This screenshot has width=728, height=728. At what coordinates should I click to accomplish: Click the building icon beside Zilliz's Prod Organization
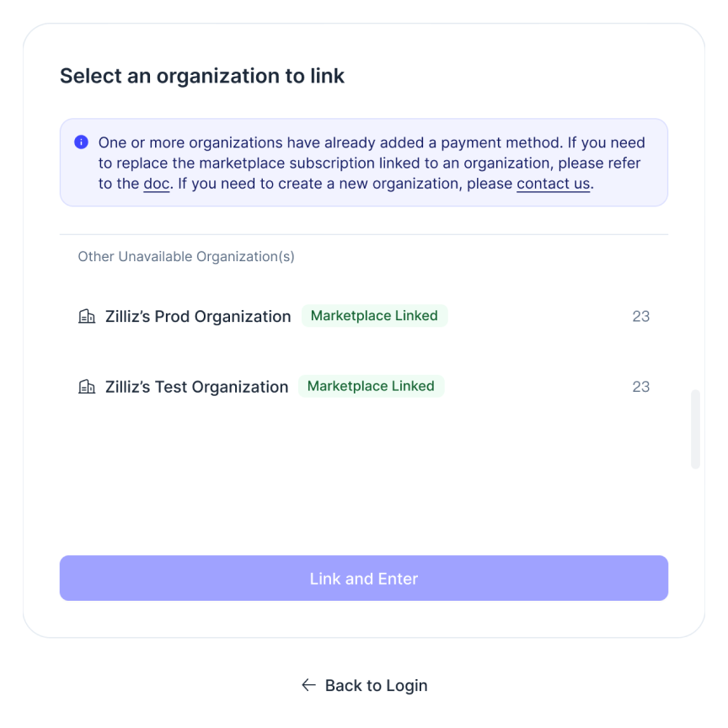[x=87, y=316]
